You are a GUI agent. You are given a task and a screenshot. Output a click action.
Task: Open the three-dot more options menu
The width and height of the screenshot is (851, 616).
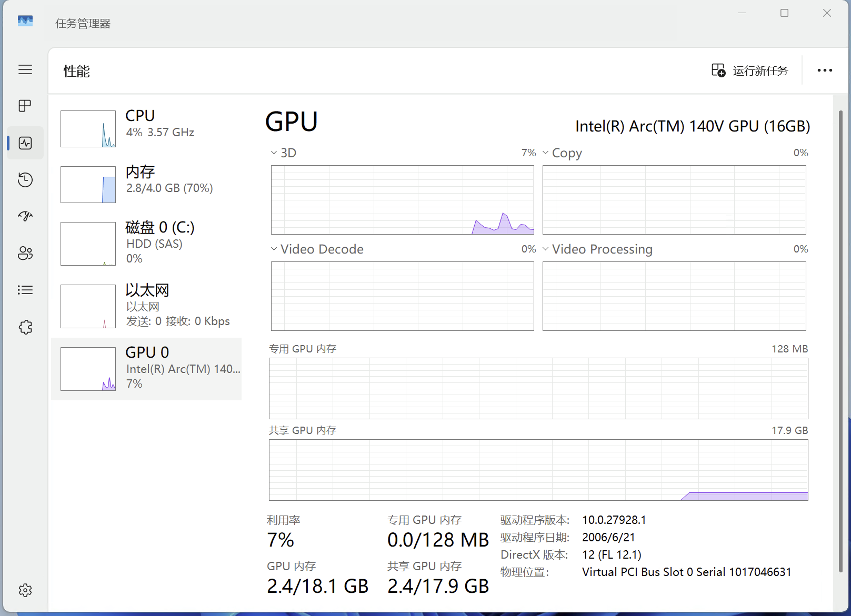click(825, 70)
